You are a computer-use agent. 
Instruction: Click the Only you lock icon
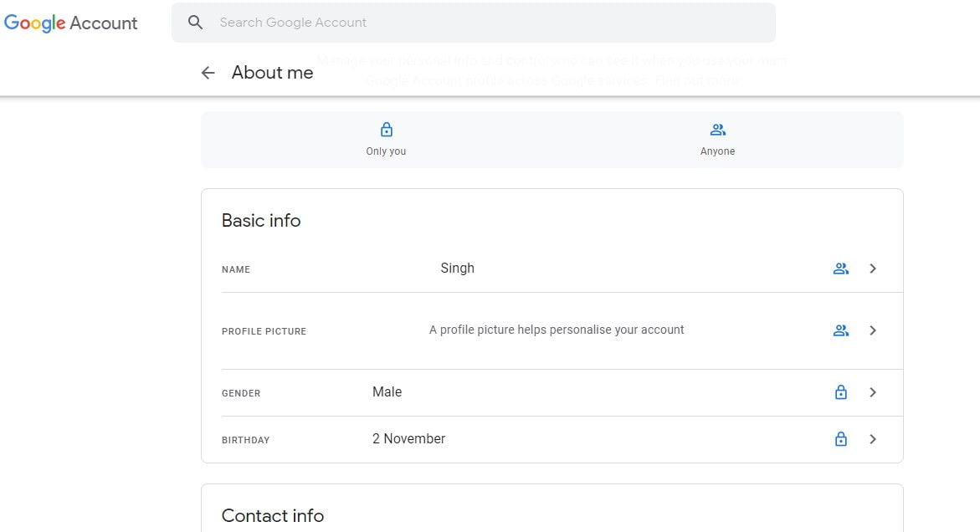point(386,130)
